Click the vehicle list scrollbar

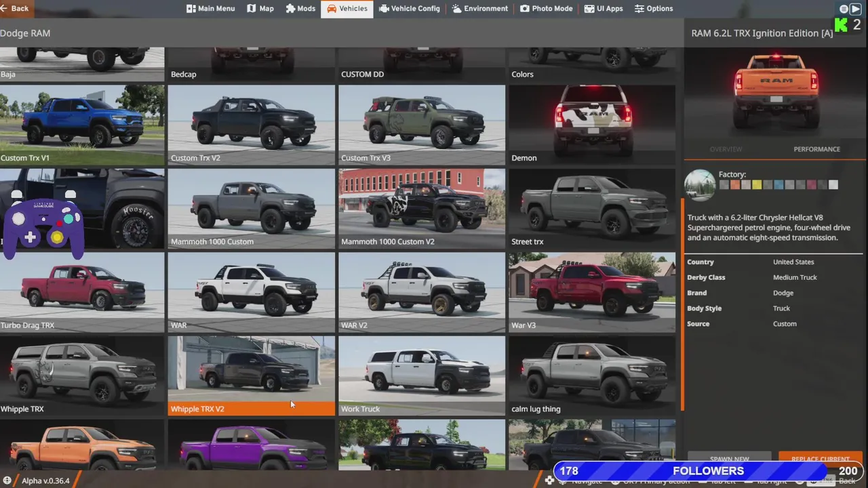(682, 304)
